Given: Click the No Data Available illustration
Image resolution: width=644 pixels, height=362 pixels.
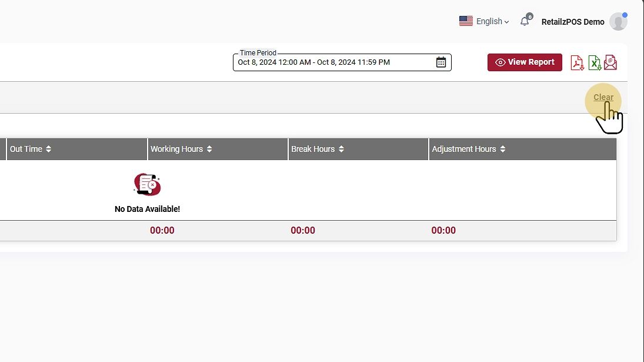Looking at the screenshot, I should (x=147, y=185).
